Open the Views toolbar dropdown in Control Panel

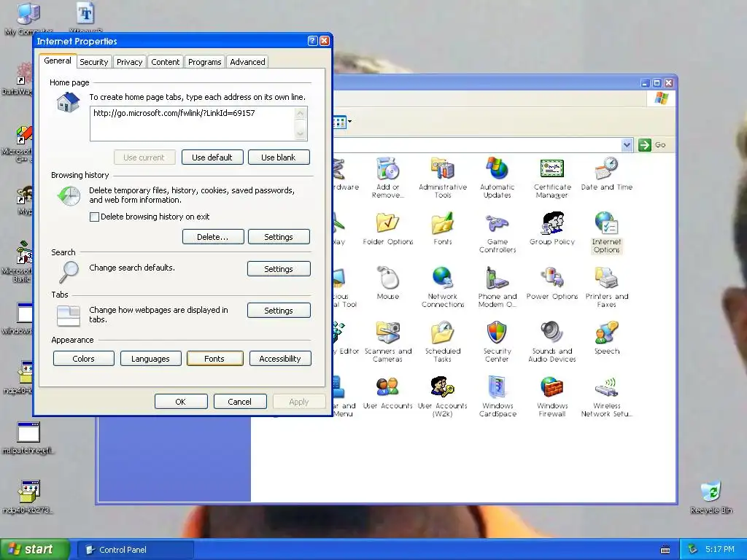pos(349,122)
